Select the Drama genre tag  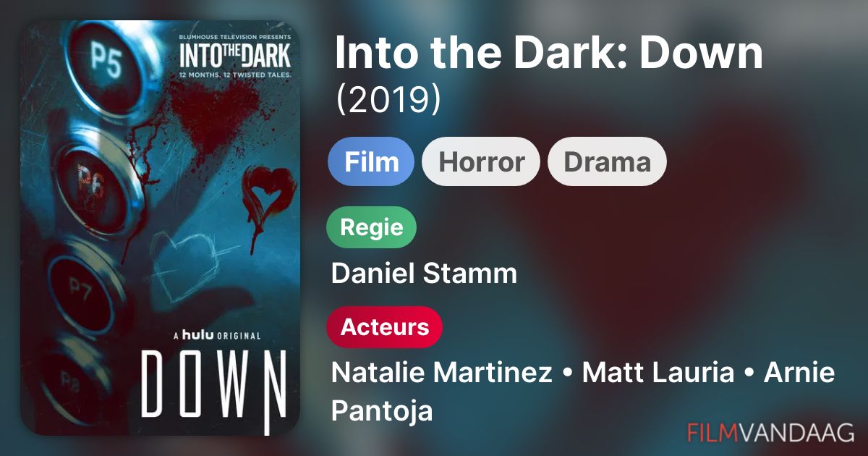607,161
